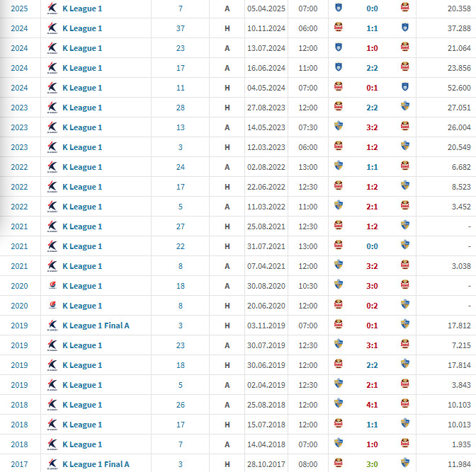The width and height of the screenshot is (476, 472).
Task: Open the 0:2 result from 20.06.2020
Action: tap(372, 306)
